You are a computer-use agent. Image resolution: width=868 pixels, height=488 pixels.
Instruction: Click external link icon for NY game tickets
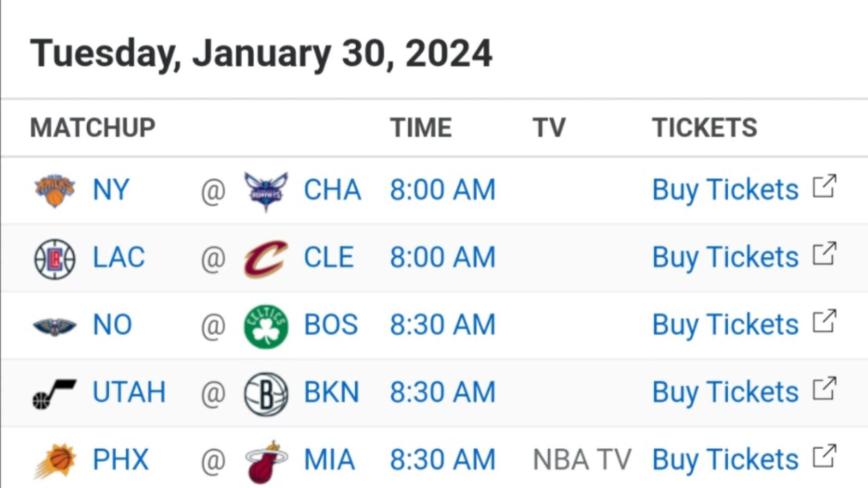tap(825, 186)
